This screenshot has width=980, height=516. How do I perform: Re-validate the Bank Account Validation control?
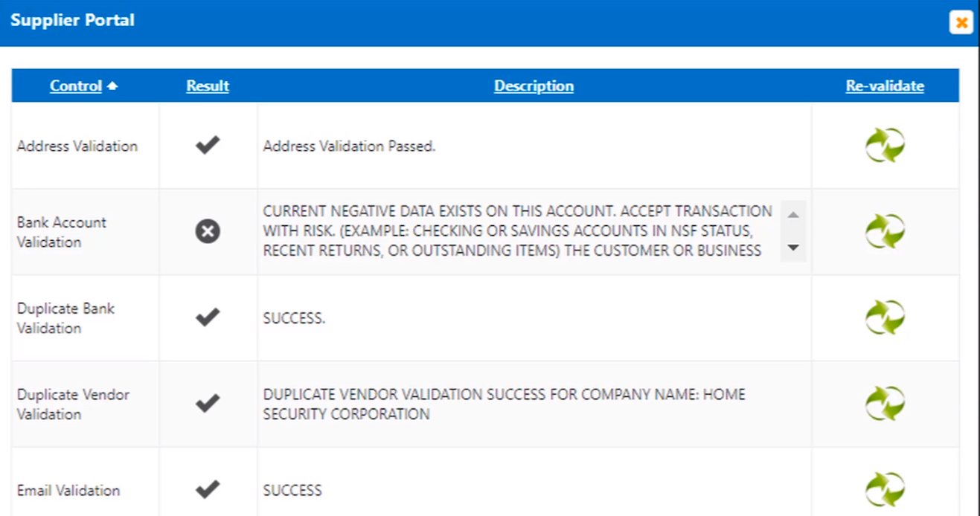coord(885,231)
